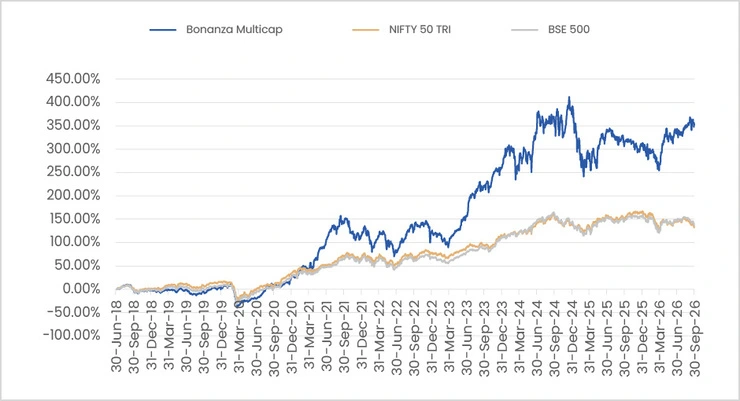Image resolution: width=740 pixels, height=401 pixels.
Task: Click the 30-Jun-26 date label
Action: pyautogui.click(x=677, y=336)
